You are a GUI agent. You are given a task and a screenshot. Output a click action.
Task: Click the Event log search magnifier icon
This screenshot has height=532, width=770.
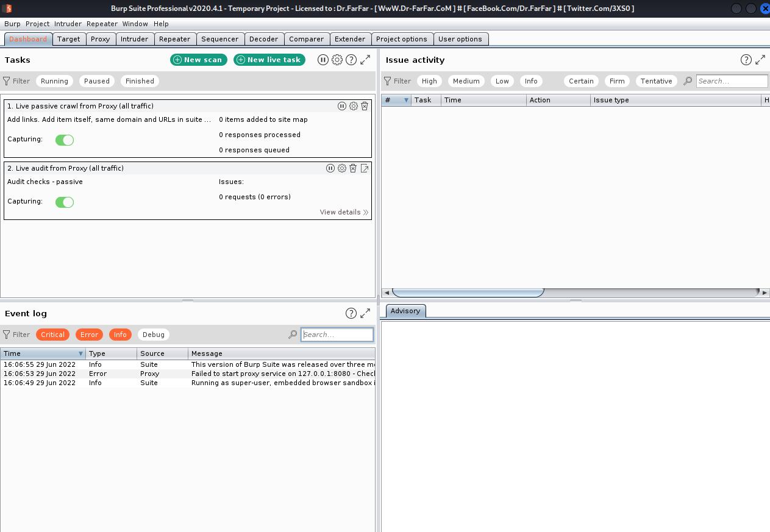point(293,335)
